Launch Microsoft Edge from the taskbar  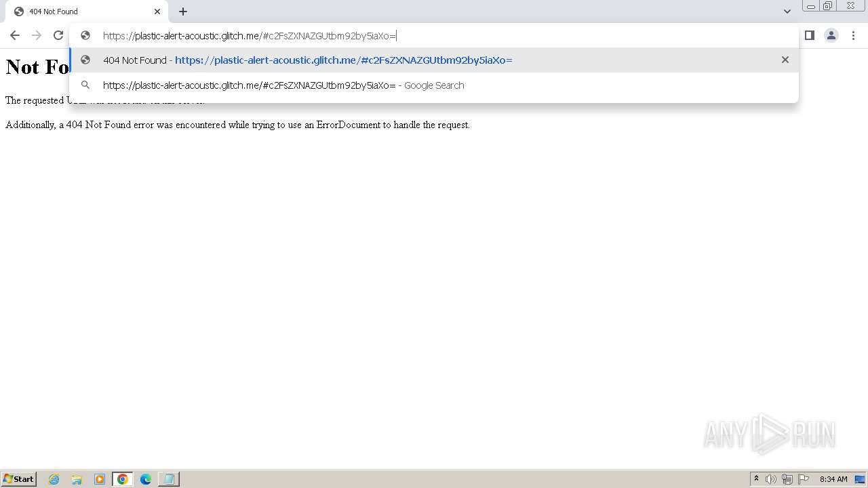click(146, 479)
